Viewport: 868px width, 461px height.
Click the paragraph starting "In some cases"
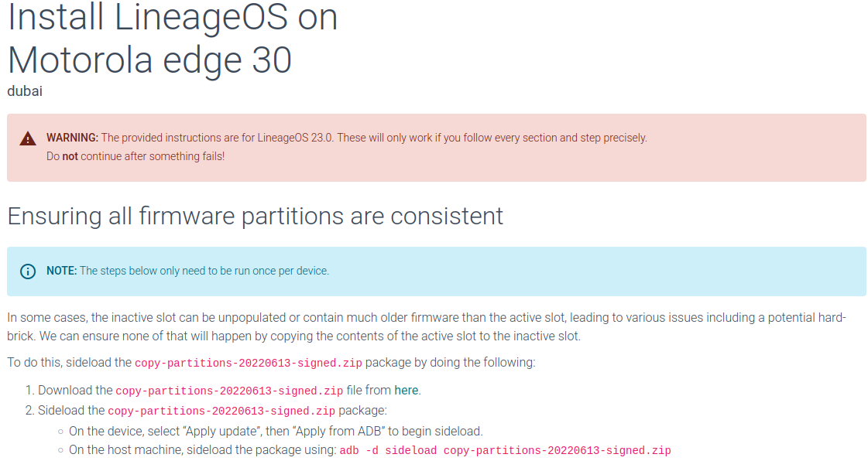426,327
